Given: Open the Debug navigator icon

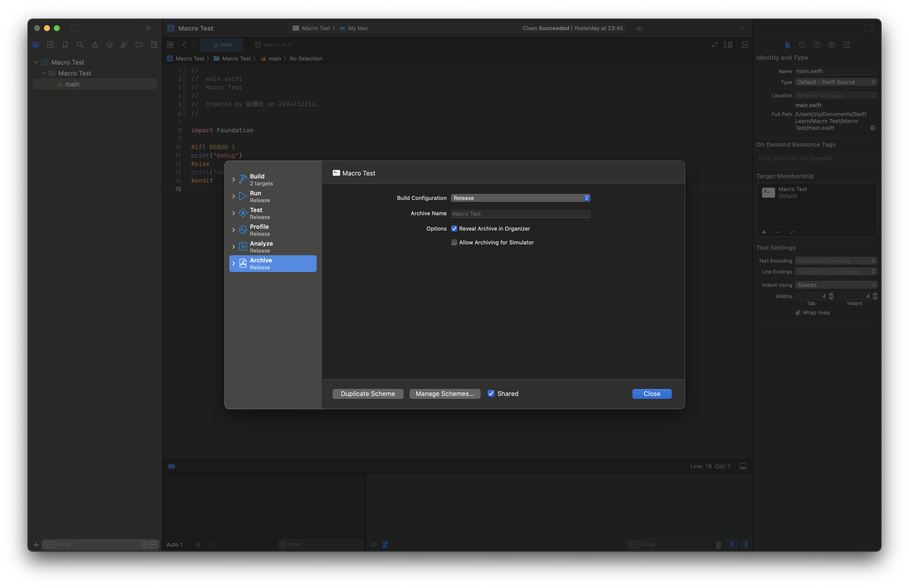Looking at the screenshot, I should [124, 45].
